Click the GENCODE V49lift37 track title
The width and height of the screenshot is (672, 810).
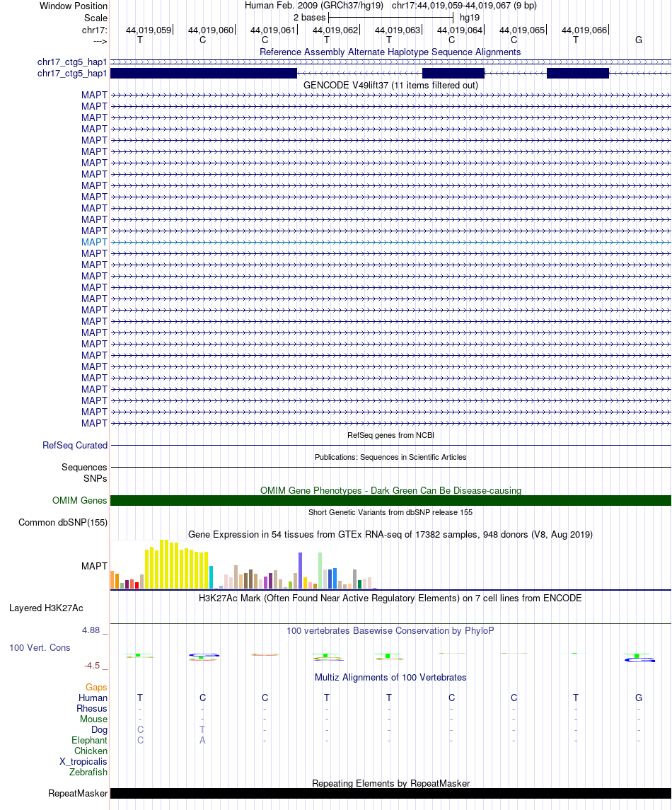tap(390, 85)
